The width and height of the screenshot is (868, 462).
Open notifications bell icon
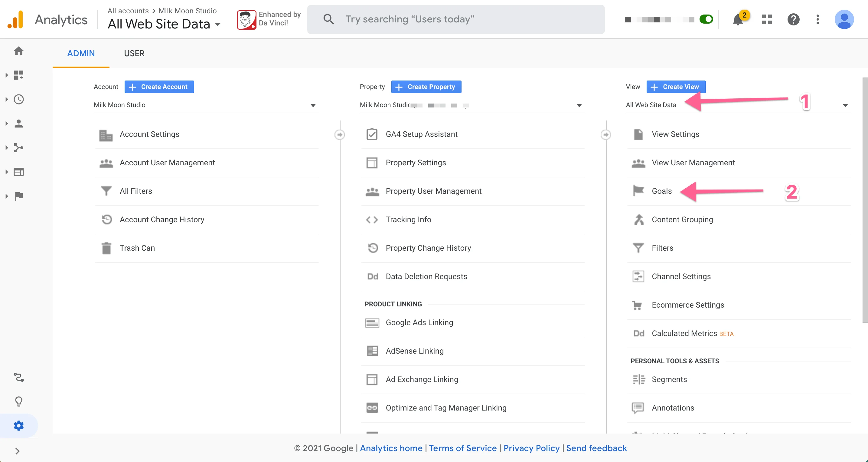(738, 20)
